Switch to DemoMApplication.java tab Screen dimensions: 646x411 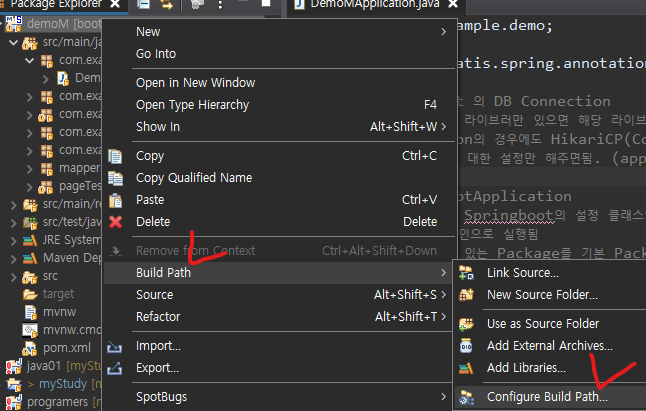click(375, 5)
